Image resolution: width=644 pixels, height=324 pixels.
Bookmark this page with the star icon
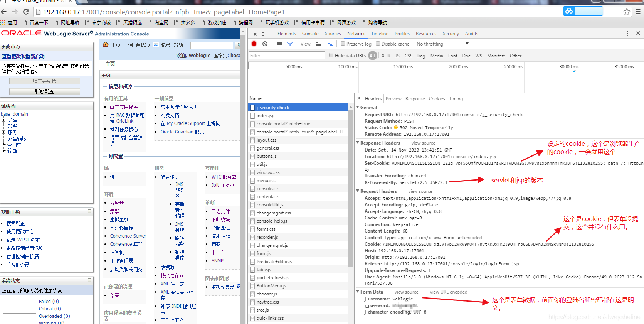[627, 12]
